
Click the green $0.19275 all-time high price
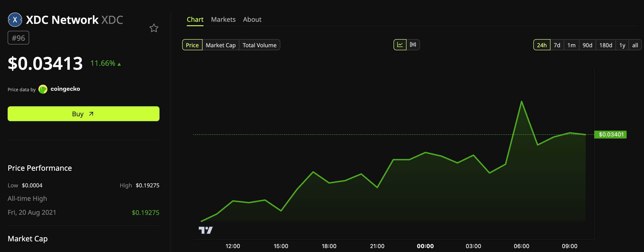pos(146,212)
